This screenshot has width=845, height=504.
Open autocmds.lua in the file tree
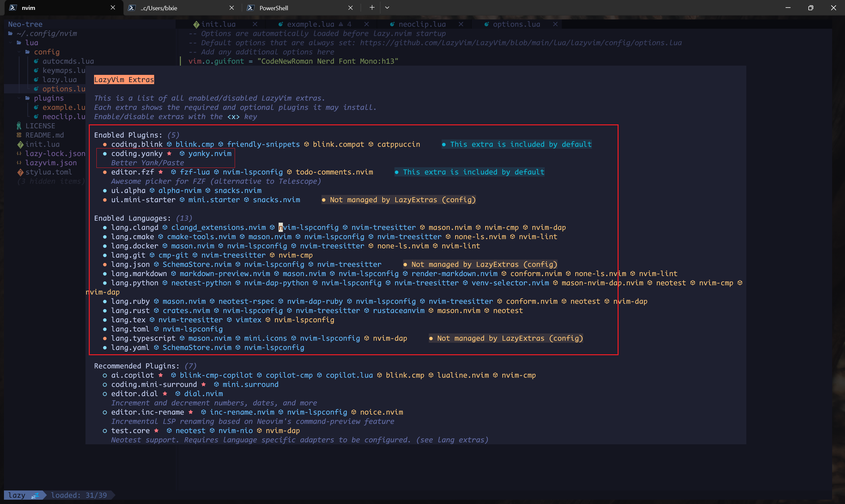[x=68, y=61]
